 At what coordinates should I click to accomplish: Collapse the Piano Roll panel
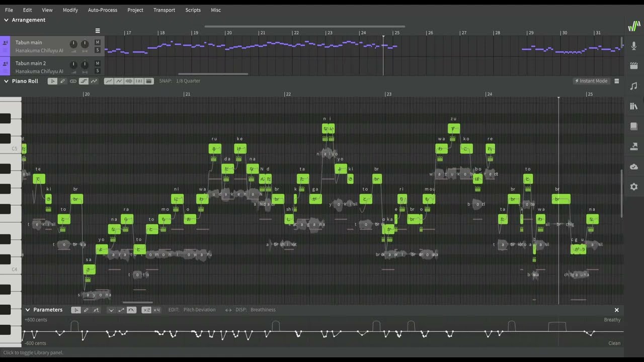click(x=7, y=81)
